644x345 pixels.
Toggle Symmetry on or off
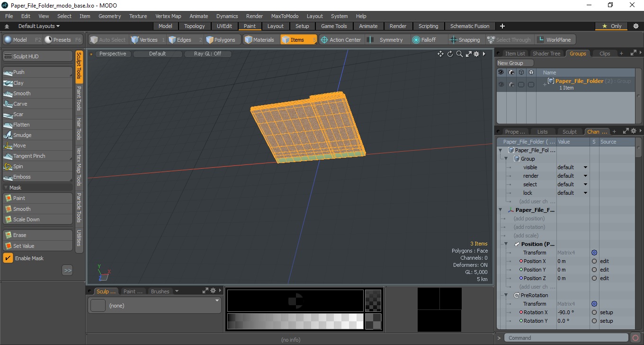[x=387, y=40]
